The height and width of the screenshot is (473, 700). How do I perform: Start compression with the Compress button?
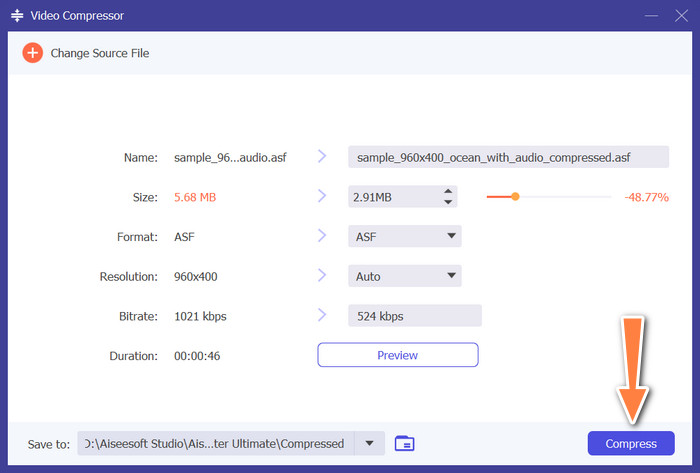point(631,443)
